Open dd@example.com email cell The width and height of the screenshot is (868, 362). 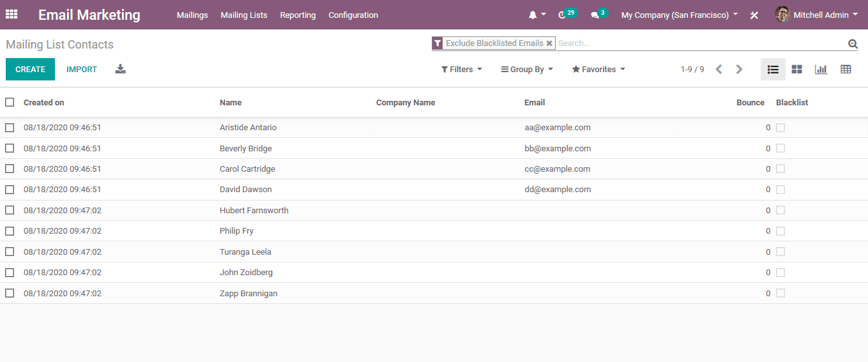click(x=558, y=190)
